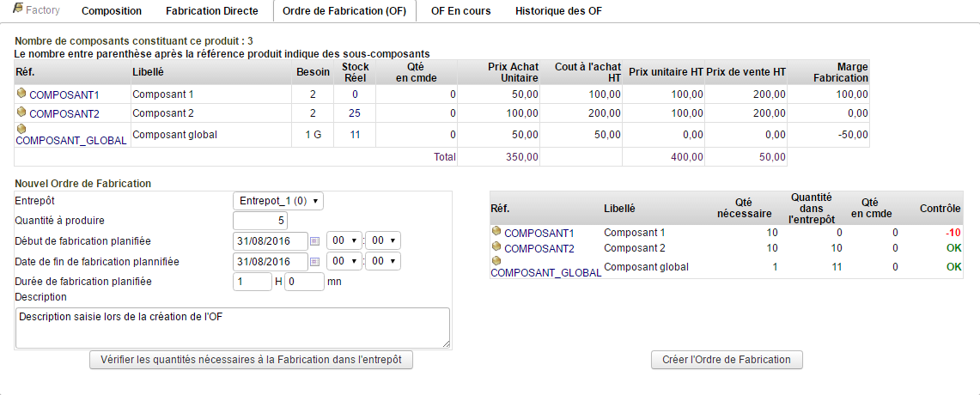Select the planned duration hours field
Viewport: 980px width, 395px height.
pyautogui.click(x=252, y=282)
